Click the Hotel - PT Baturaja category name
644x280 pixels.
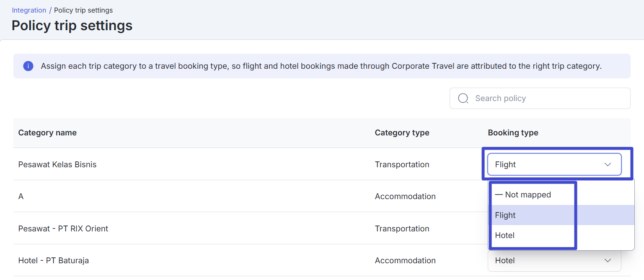[x=54, y=260]
